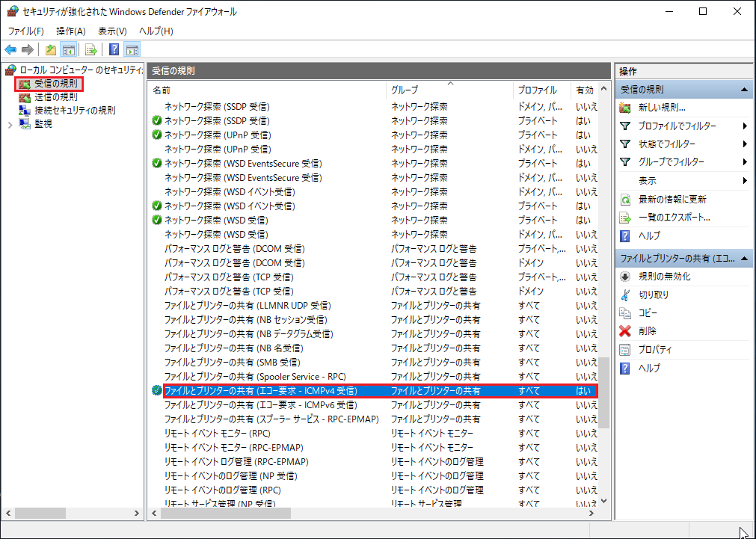Select ファイルとプリンターの共有 (NB 名受信) rule

(x=373, y=348)
